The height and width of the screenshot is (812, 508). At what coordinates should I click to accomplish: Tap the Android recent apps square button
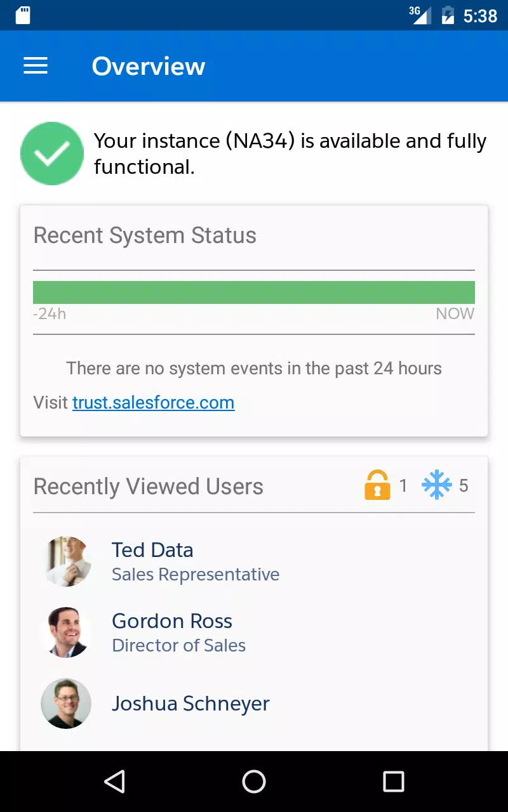point(394,782)
